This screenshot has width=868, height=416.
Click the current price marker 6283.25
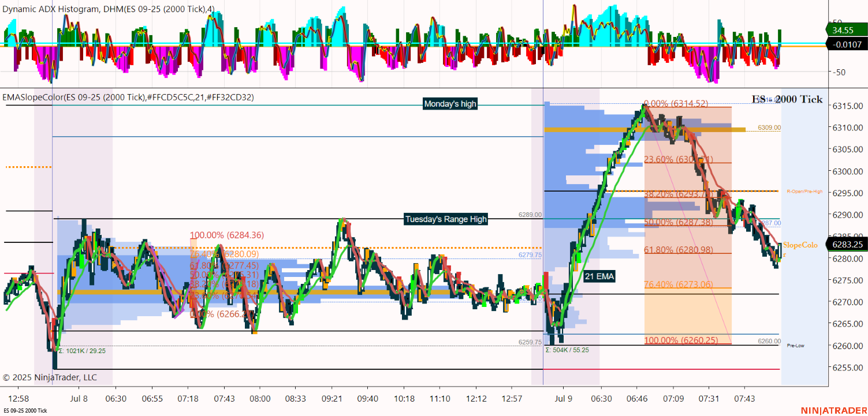(x=847, y=244)
